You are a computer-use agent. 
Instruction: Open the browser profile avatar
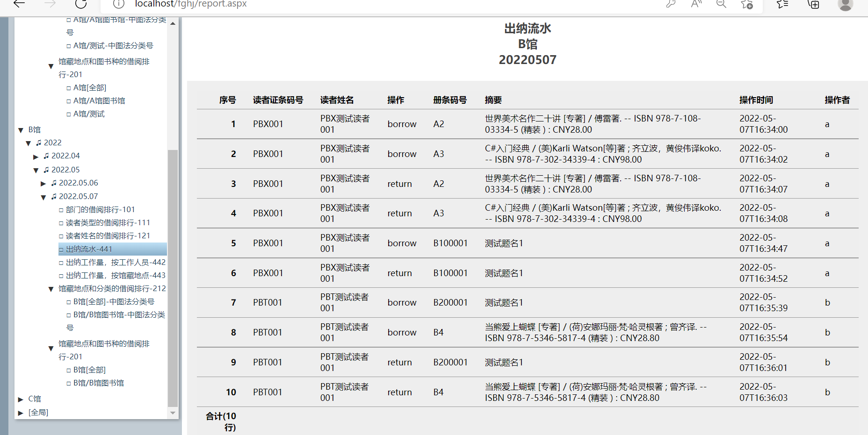click(x=845, y=4)
